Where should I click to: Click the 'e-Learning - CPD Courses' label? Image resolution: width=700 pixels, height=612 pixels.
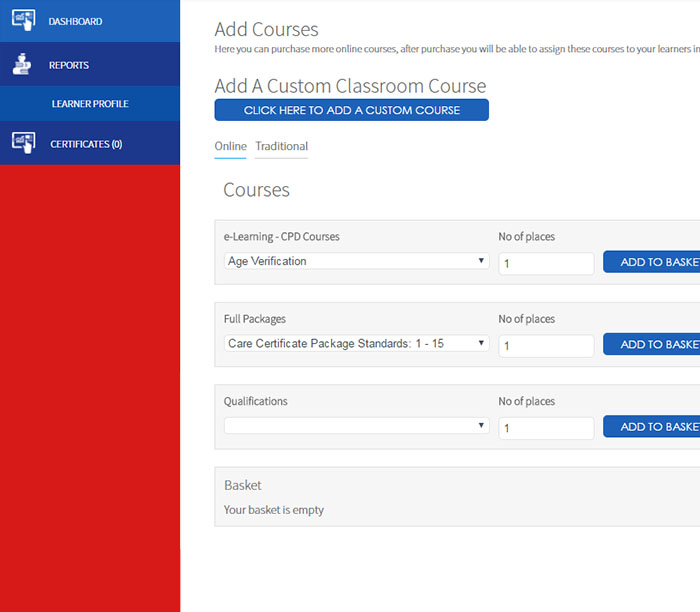281,237
